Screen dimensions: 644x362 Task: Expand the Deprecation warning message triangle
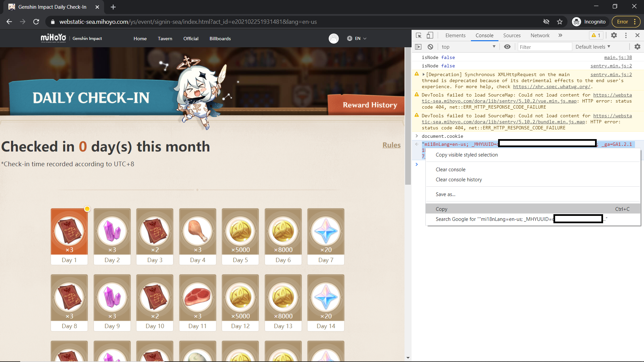click(424, 75)
